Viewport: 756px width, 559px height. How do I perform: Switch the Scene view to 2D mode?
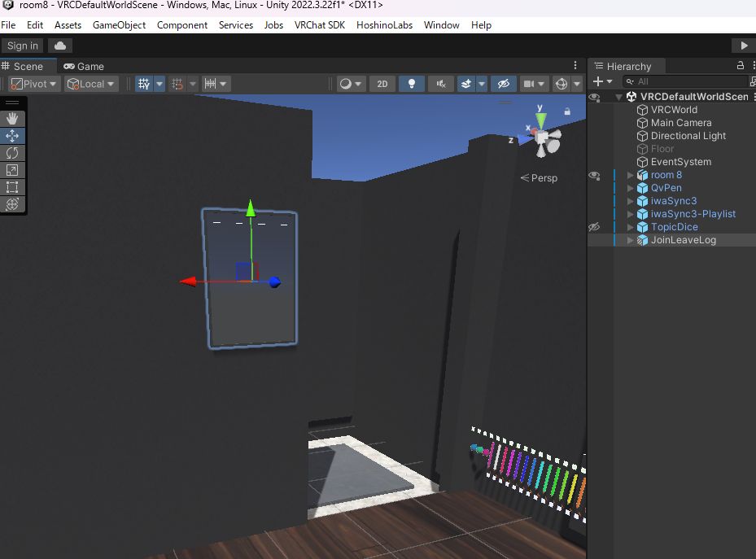click(x=382, y=83)
